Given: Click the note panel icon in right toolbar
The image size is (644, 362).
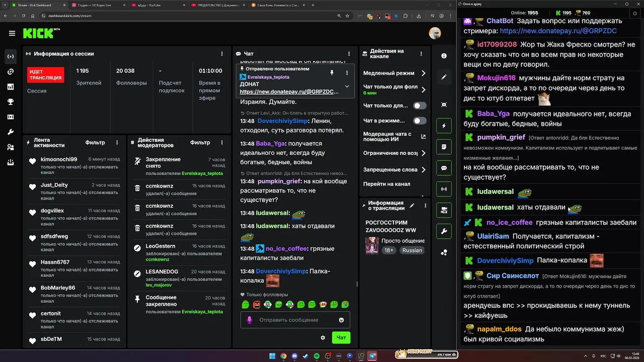Looking at the screenshot, I should (x=444, y=147).
